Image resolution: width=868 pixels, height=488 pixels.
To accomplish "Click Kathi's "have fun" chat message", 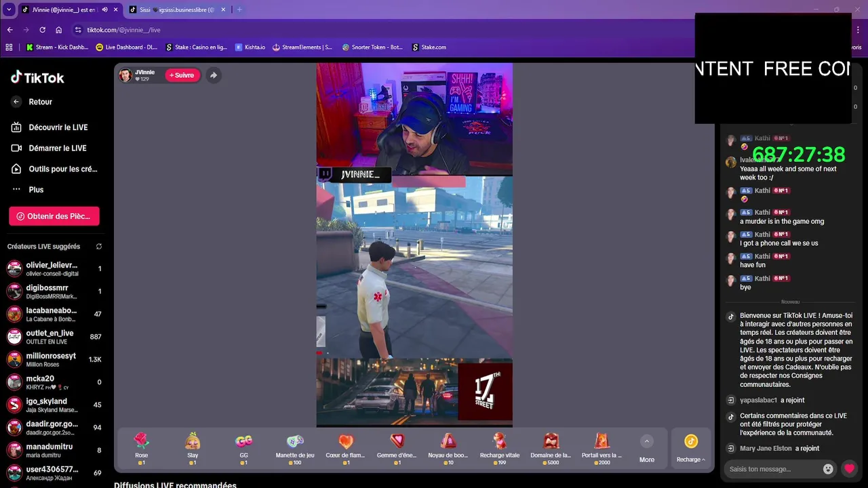I will [x=754, y=265].
